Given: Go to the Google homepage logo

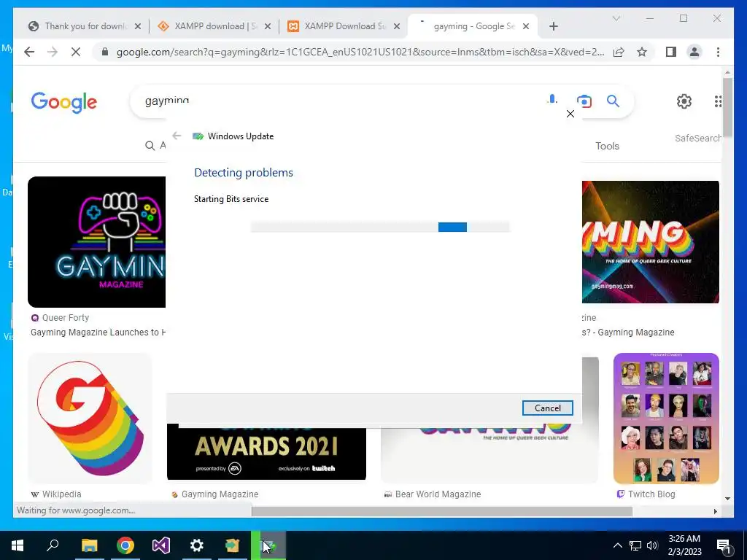Looking at the screenshot, I should [x=64, y=102].
